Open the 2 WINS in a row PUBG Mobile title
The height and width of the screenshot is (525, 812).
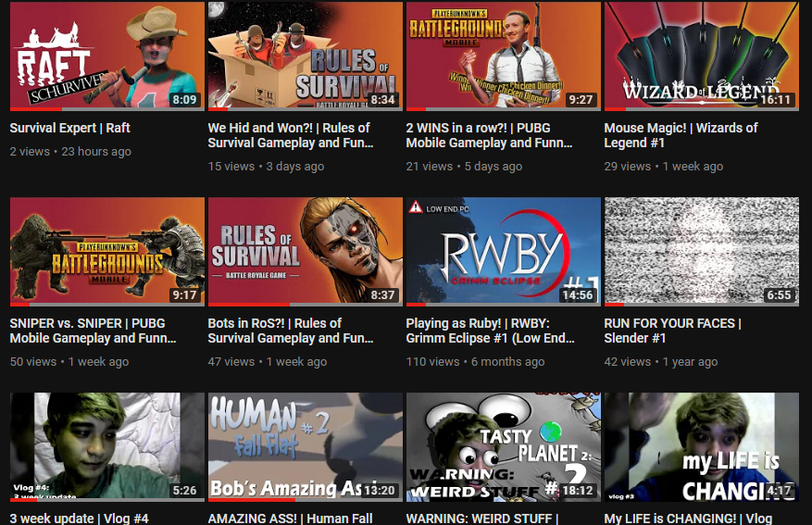(489, 135)
